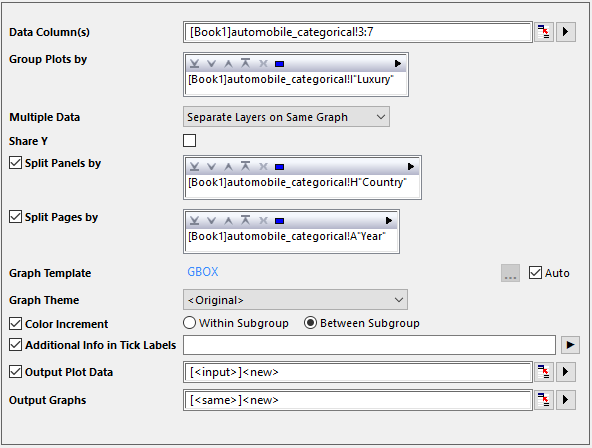Click Move to Top icon in Split Pages by
592x448 pixels.
tap(245, 220)
